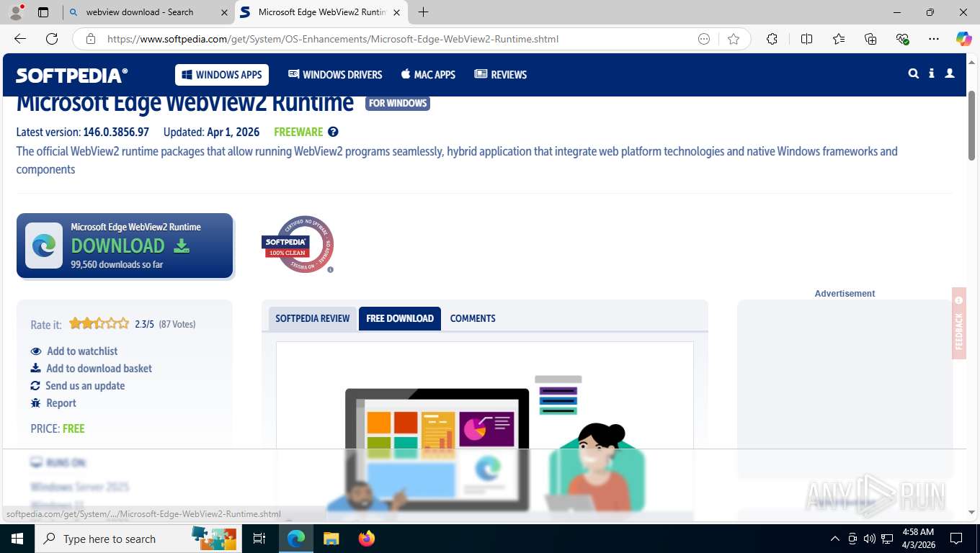This screenshot has height=553, width=980.
Task: Click taskbar Type here to search box
Action: click(137, 539)
